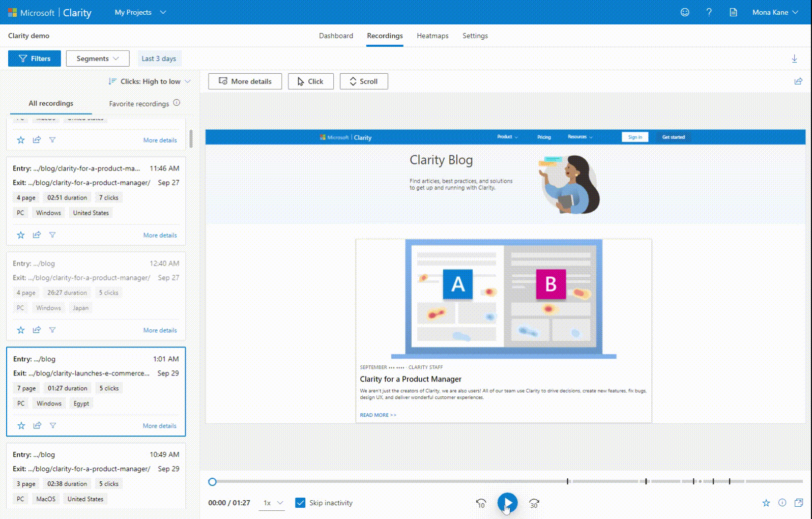The height and width of the screenshot is (519, 812).
Task: Change the Last 3 days date range
Action: [x=159, y=59]
